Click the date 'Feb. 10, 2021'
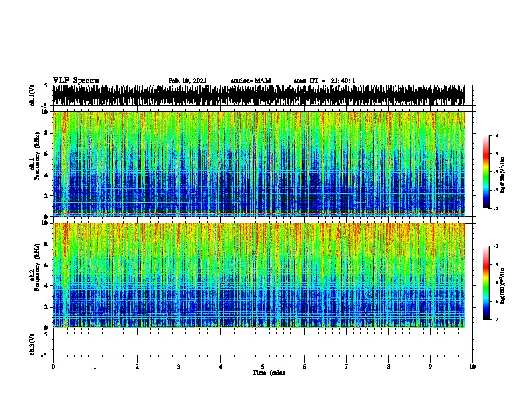Screen dimensions: 532x411 pyautogui.click(x=187, y=81)
